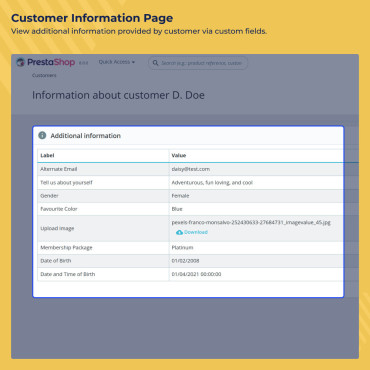Click the Favourite Color label

tap(59, 209)
